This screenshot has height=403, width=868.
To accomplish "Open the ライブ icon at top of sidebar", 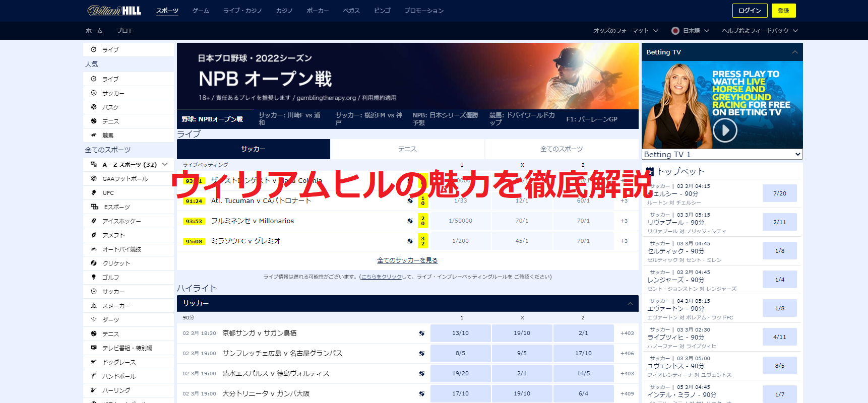I will click(x=93, y=49).
